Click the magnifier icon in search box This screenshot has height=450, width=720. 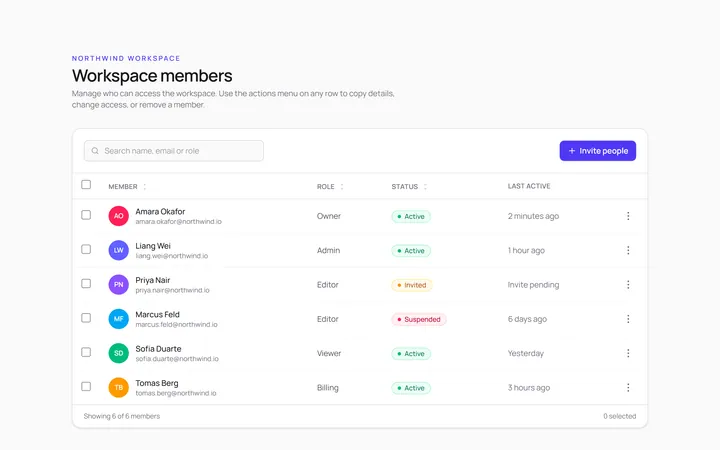click(x=95, y=151)
